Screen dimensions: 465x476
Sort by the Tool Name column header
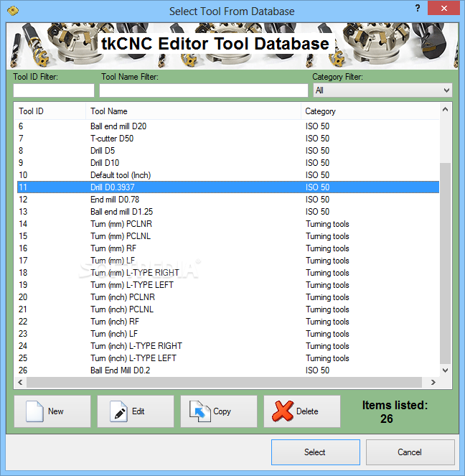pos(193,111)
